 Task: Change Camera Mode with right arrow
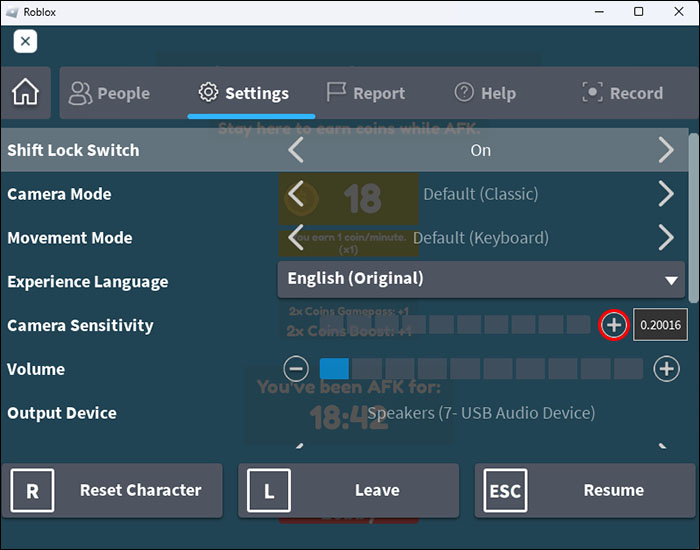coord(666,194)
